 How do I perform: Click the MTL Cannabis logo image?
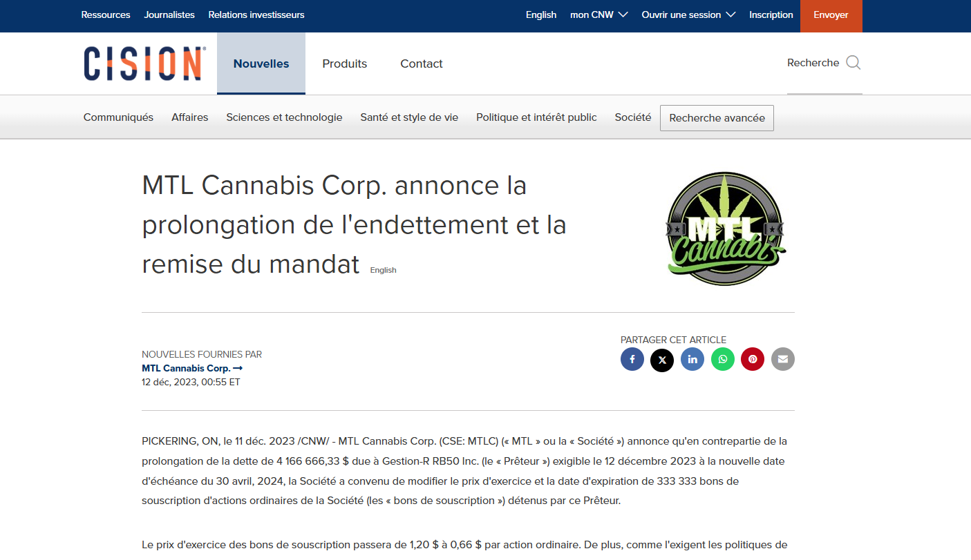[x=726, y=229]
